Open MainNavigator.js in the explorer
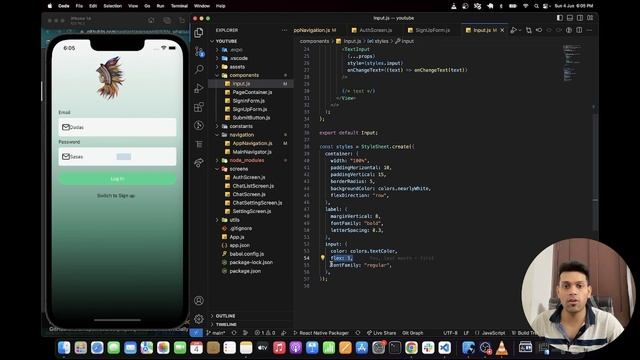Image resolution: width=640 pixels, height=360 pixels. 252,152
